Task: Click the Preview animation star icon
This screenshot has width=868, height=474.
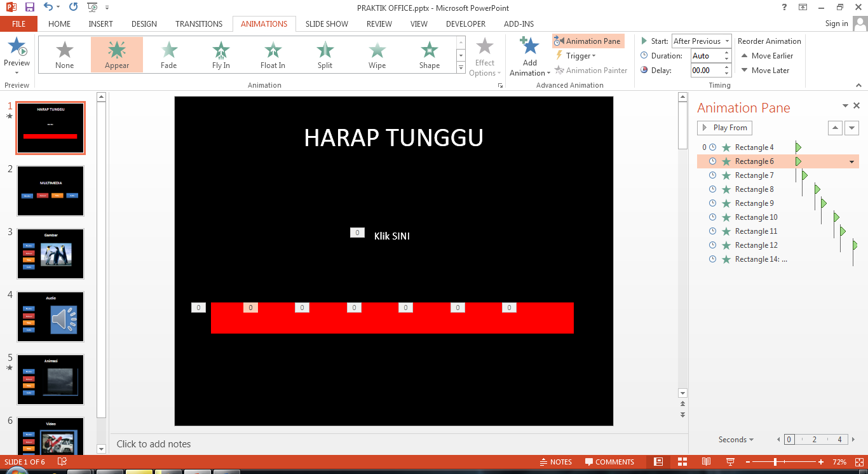Action: tap(17, 47)
